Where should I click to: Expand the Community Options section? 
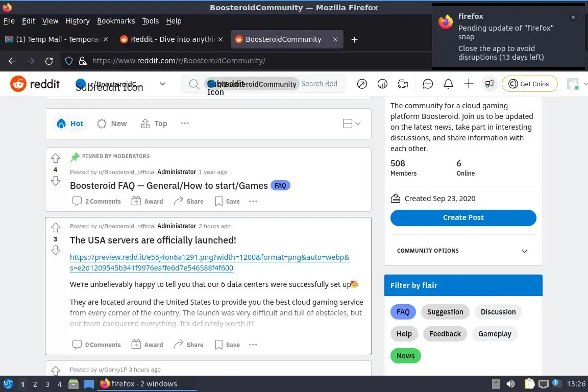click(463, 251)
